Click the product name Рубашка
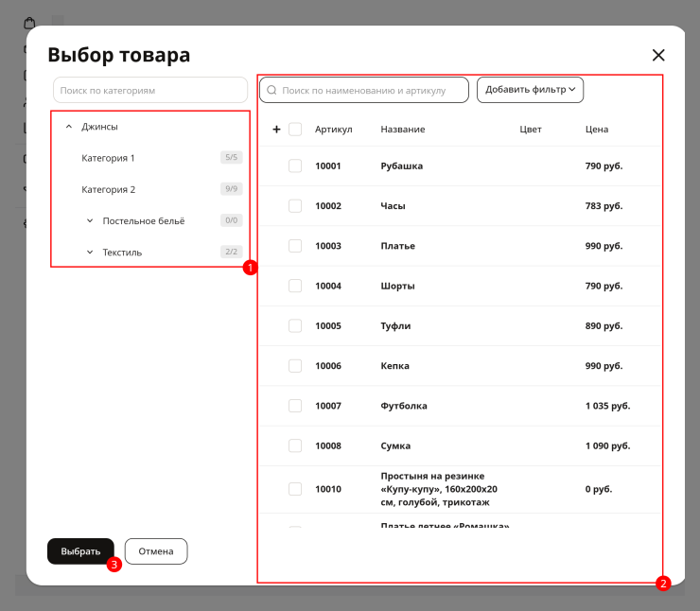 click(402, 166)
